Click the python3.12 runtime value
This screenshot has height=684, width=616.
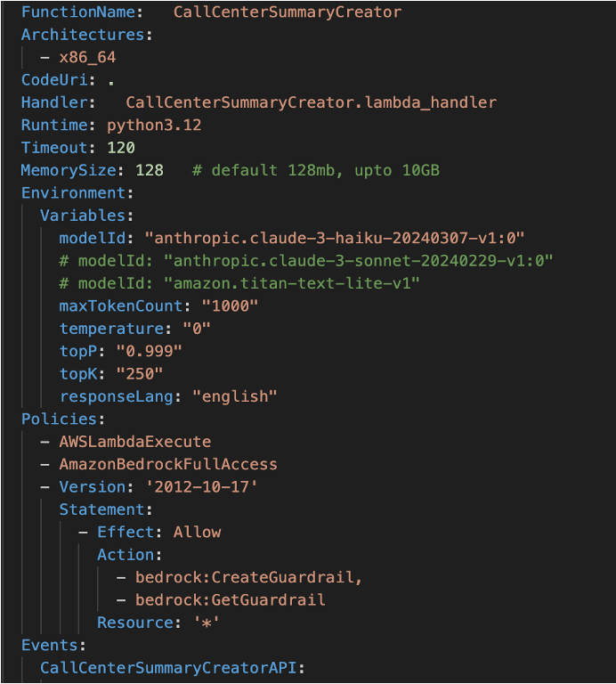pos(154,125)
